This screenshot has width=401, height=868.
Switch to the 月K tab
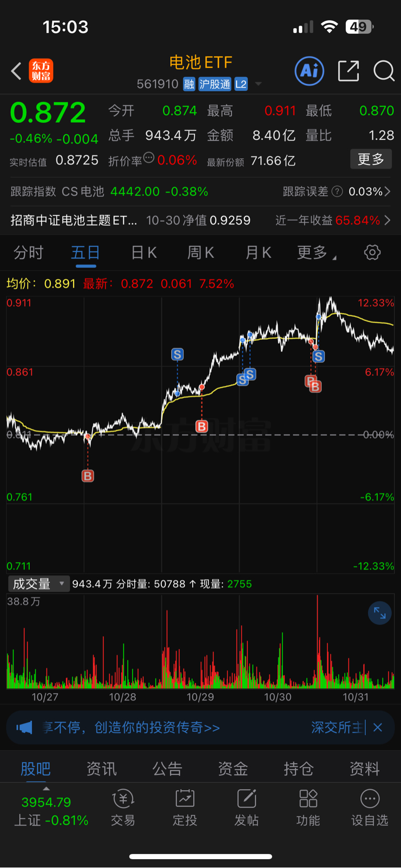pyautogui.click(x=258, y=253)
